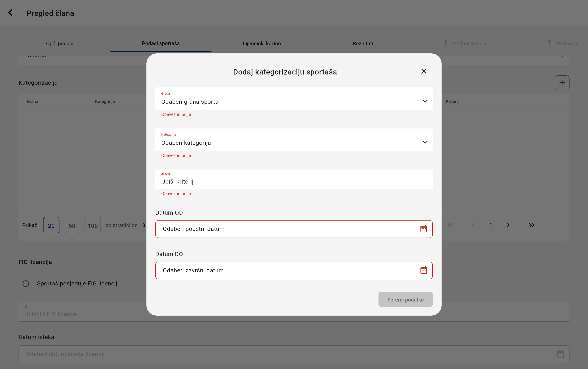588x369 pixels.
Task: Expand the Odaberi kategoriju dropdown
Action: [x=294, y=143]
